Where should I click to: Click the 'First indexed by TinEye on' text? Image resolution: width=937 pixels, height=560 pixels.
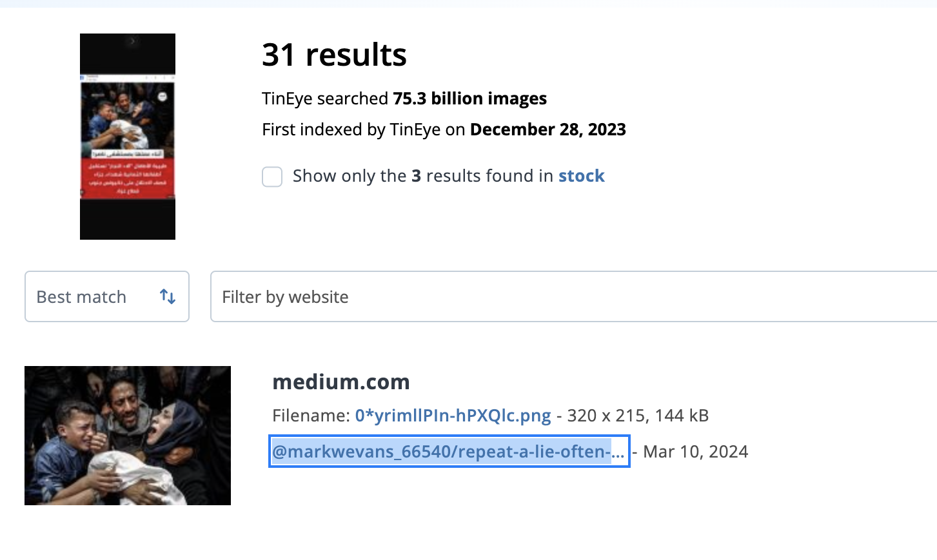coord(364,130)
